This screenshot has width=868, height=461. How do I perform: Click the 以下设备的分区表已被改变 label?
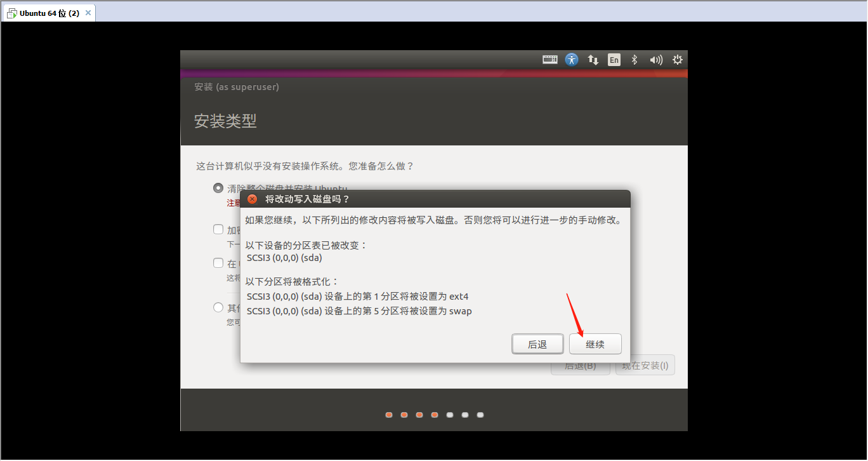pos(306,245)
